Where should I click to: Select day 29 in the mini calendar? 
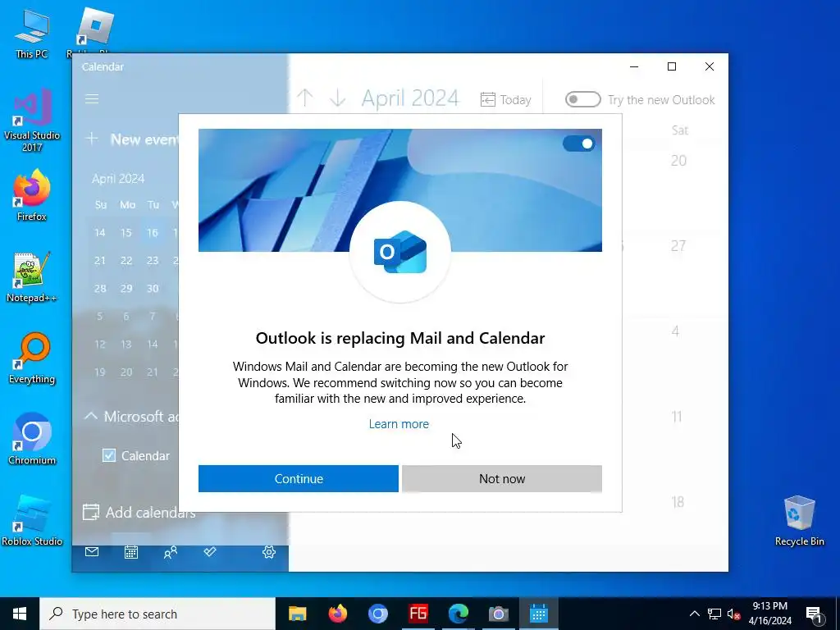pyautogui.click(x=126, y=288)
